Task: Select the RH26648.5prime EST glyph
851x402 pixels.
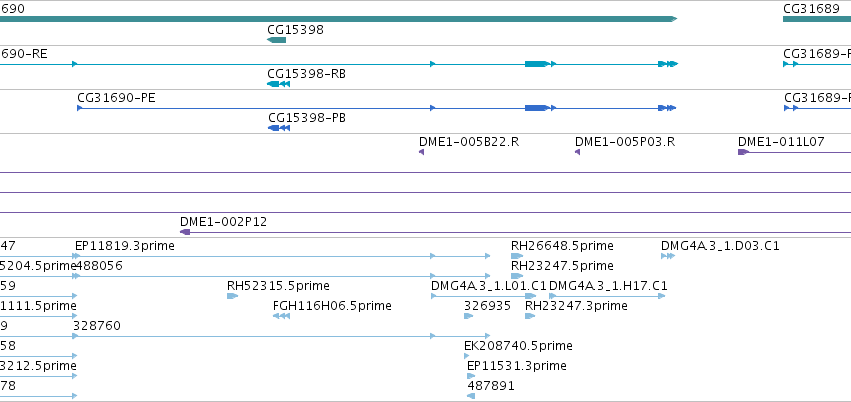Action: click(517, 256)
